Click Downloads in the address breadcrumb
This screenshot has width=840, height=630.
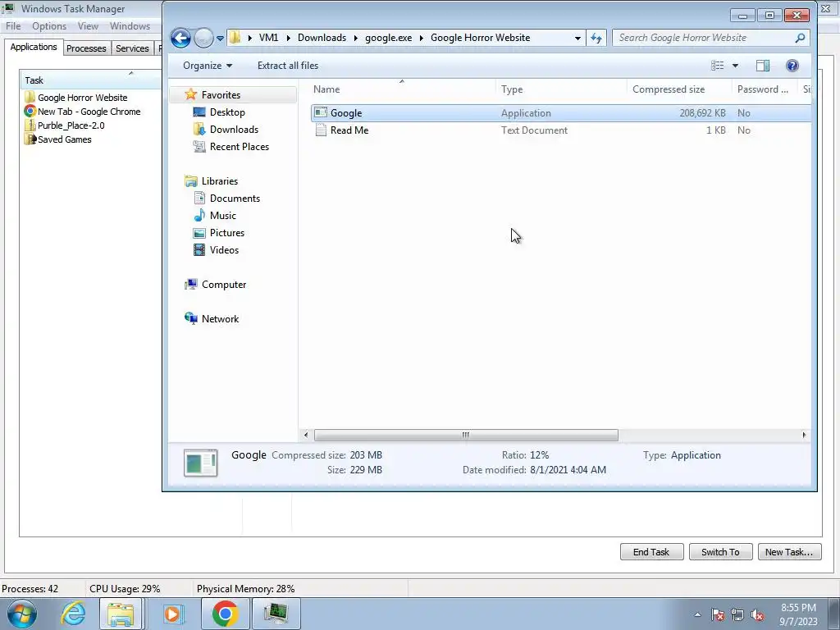pos(322,38)
